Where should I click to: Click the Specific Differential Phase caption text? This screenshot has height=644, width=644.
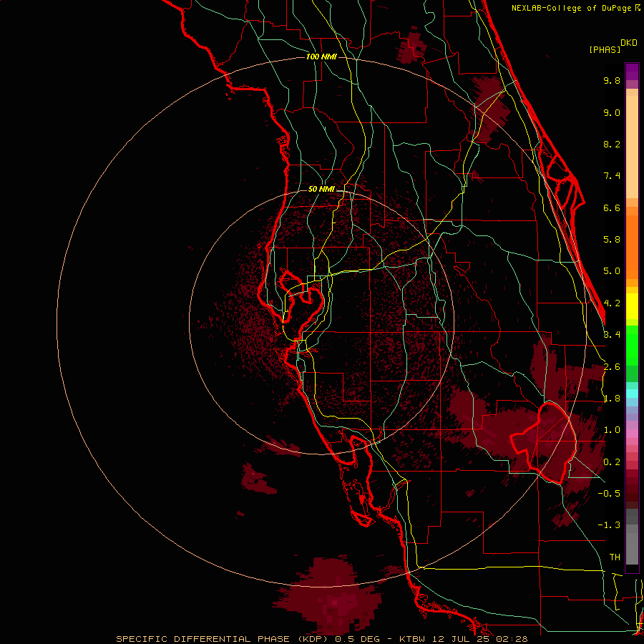click(321, 639)
